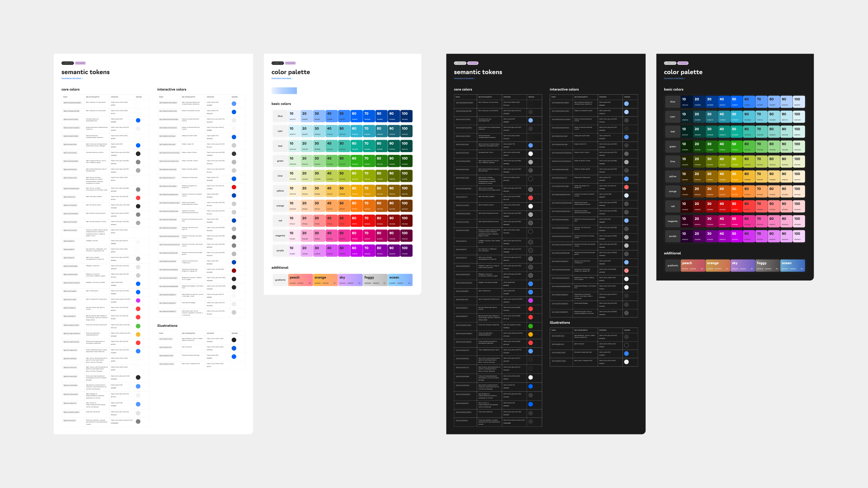This screenshot has width=868, height=488.
Task: Select yellow 20 swatch in dark palette
Action: [699, 176]
